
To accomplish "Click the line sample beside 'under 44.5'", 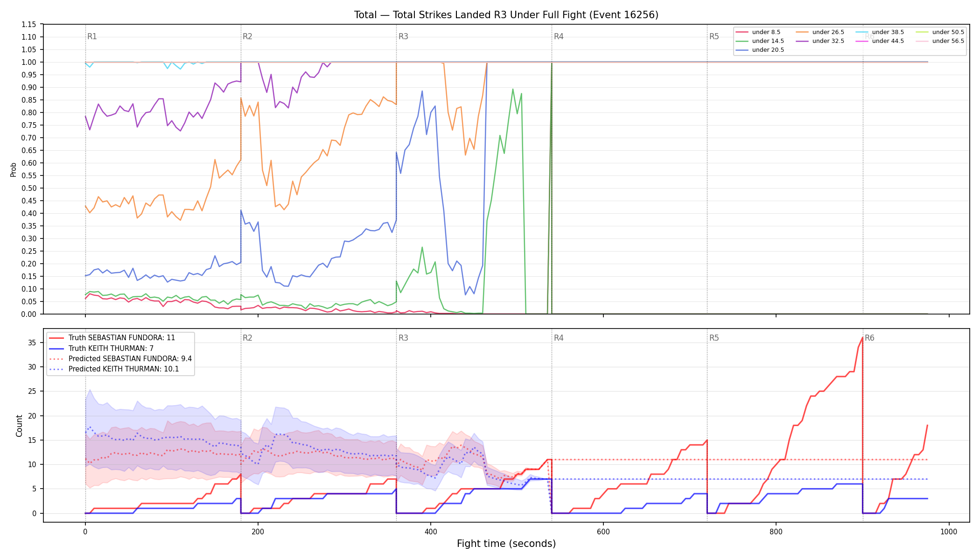I will (862, 41).
